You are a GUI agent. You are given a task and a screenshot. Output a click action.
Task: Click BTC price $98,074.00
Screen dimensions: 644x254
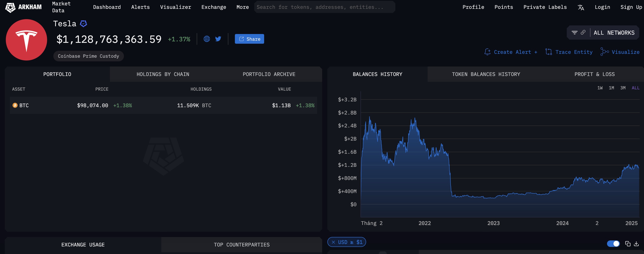92,105
